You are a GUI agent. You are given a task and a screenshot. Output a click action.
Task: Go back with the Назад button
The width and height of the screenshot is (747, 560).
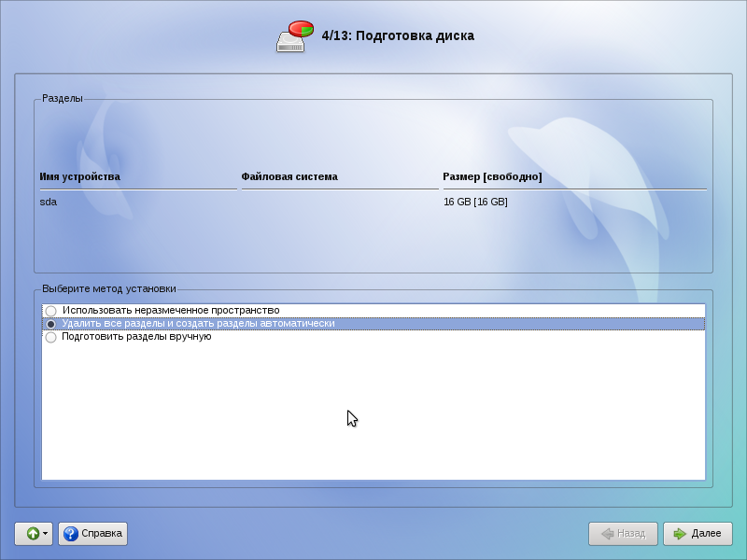[x=623, y=534]
